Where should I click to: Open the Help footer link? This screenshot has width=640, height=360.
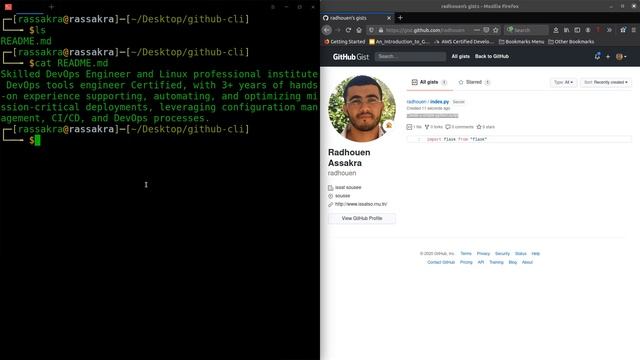click(x=536, y=254)
